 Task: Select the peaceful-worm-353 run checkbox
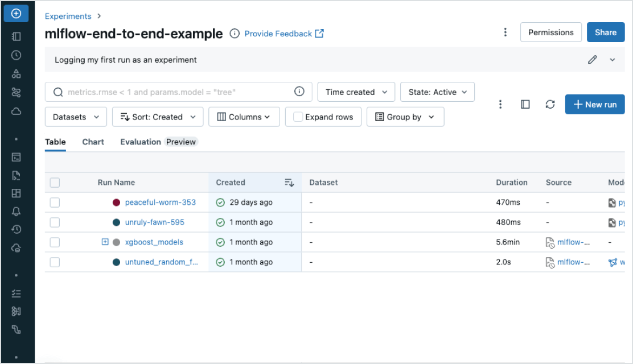pyautogui.click(x=55, y=202)
